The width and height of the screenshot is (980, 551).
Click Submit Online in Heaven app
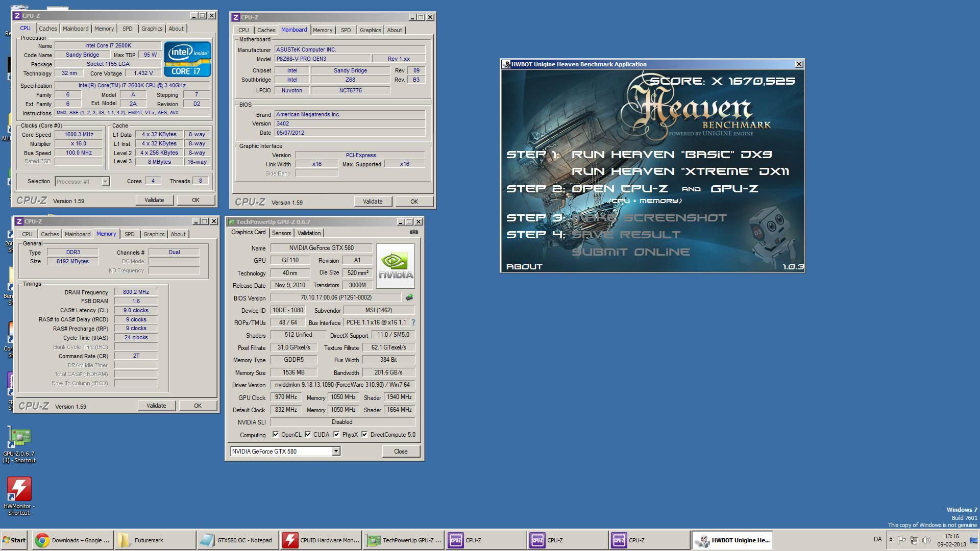(x=631, y=252)
